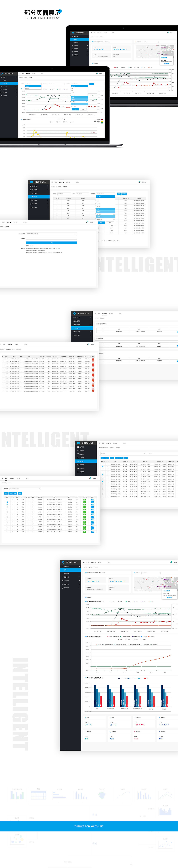Open 风功墙 tab in bottom dashboard header

click(x=100, y=562)
